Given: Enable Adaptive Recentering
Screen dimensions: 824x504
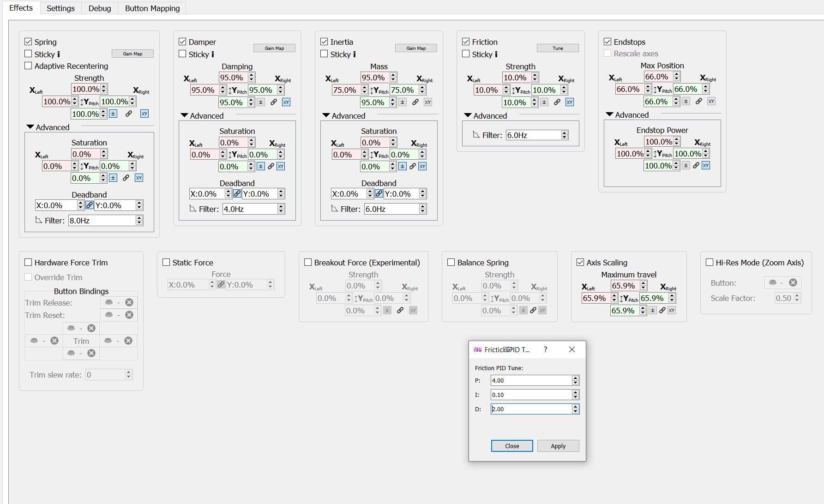Looking at the screenshot, I should click(x=28, y=66).
